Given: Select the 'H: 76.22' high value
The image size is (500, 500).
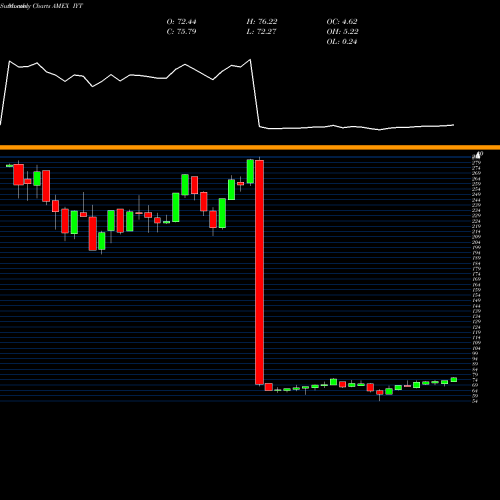Looking at the screenshot, I should pyautogui.click(x=262, y=22).
